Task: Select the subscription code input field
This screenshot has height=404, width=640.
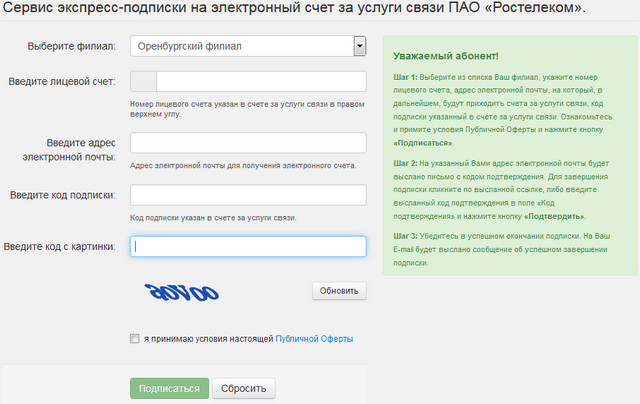Action: click(x=248, y=194)
